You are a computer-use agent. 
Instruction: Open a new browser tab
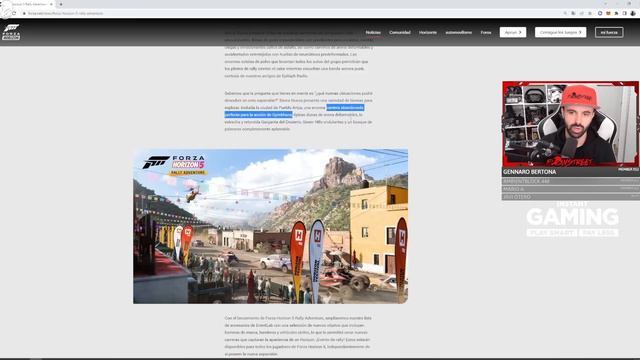coord(61,4)
